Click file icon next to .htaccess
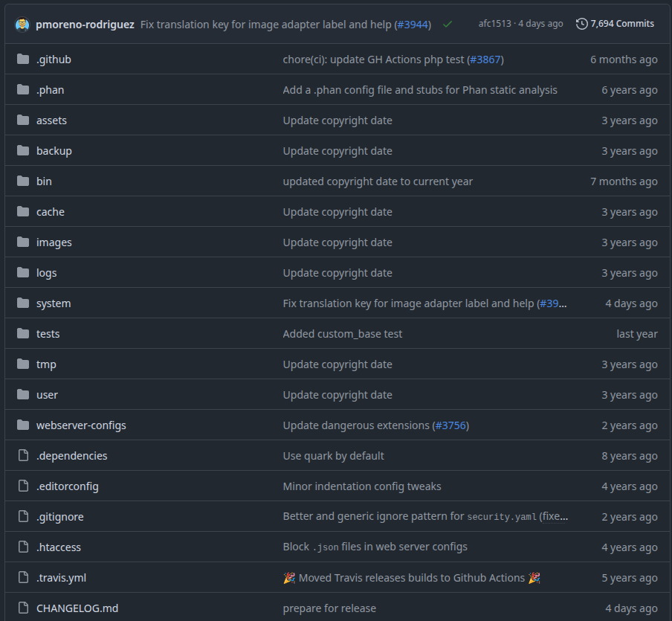 point(23,547)
